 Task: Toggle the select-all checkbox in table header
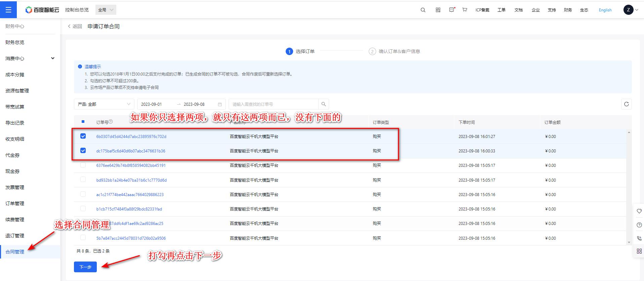(x=83, y=122)
